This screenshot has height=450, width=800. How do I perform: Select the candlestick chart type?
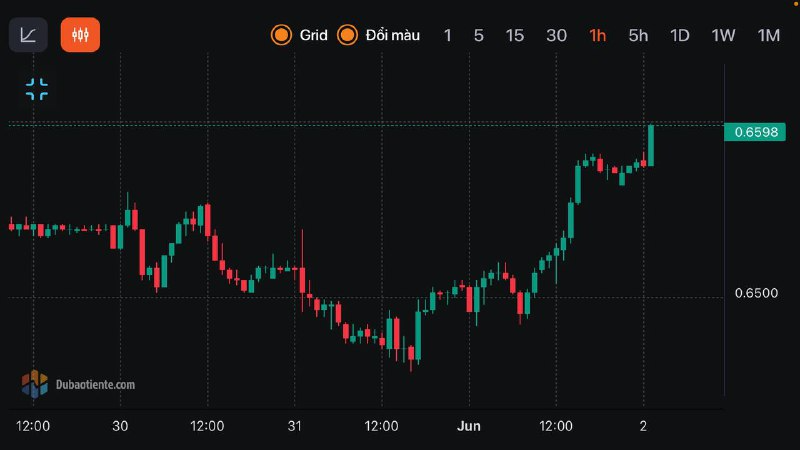[80, 35]
